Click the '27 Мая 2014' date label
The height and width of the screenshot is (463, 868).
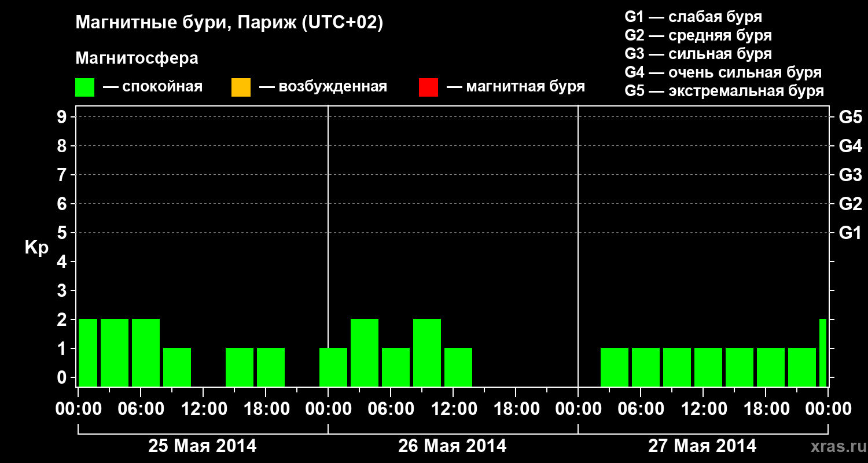point(702,446)
